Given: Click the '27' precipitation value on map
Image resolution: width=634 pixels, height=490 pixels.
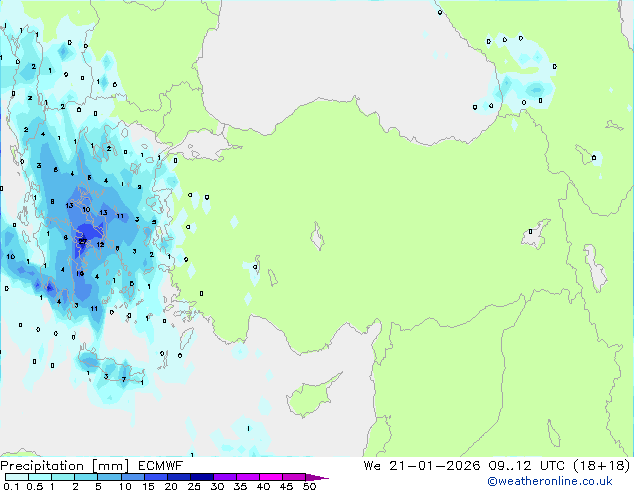Looking at the screenshot, I should click(82, 242).
